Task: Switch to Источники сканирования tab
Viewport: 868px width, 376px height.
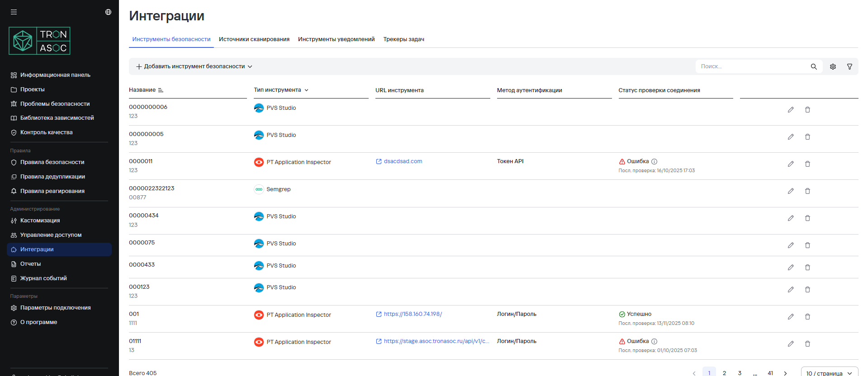Action: click(x=254, y=39)
